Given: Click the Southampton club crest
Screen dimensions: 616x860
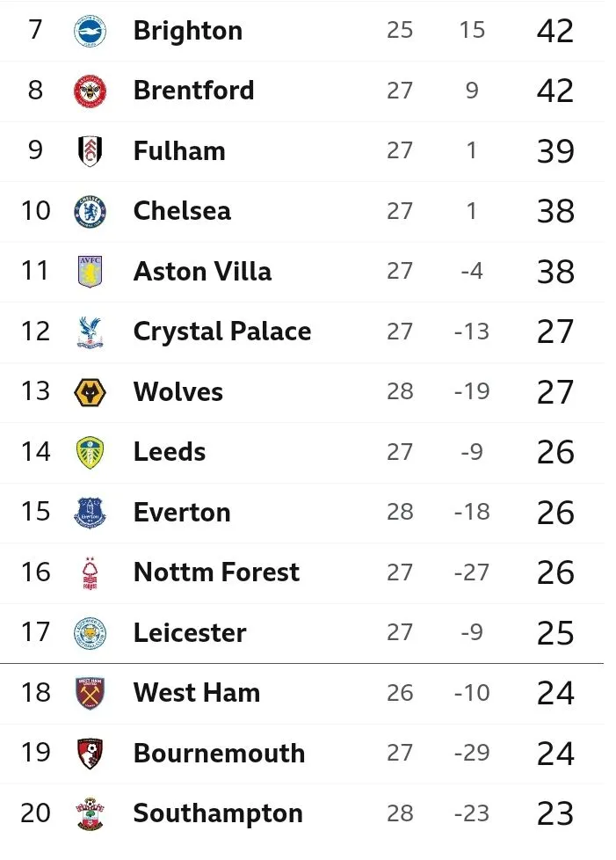Looking at the screenshot, I should click(x=90, y=813).
